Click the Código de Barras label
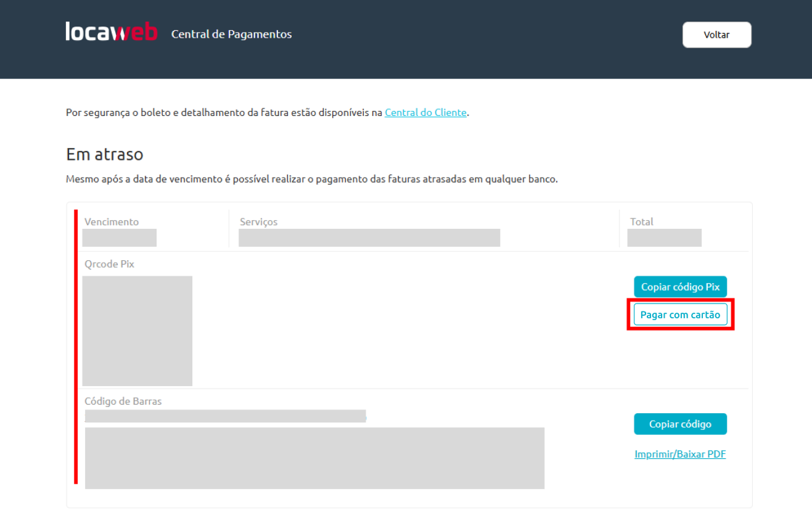This screenshot has width=812, height=515. [123, 401]
